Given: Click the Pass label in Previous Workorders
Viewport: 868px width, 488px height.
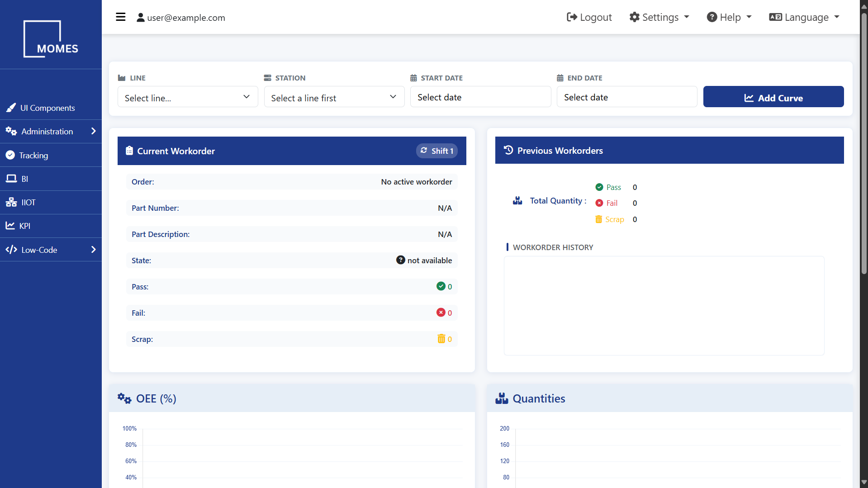Looking at the screenshot, I should coord(613,187).
